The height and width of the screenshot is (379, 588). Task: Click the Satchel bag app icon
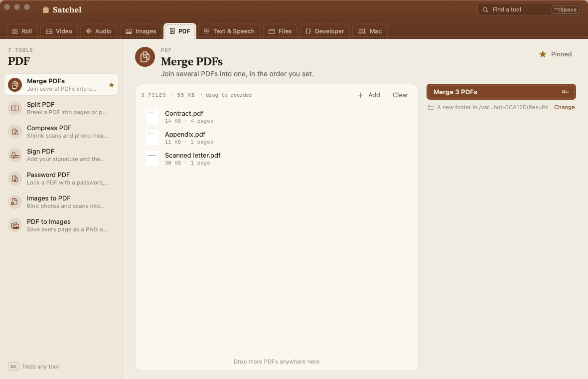point(46,10)
